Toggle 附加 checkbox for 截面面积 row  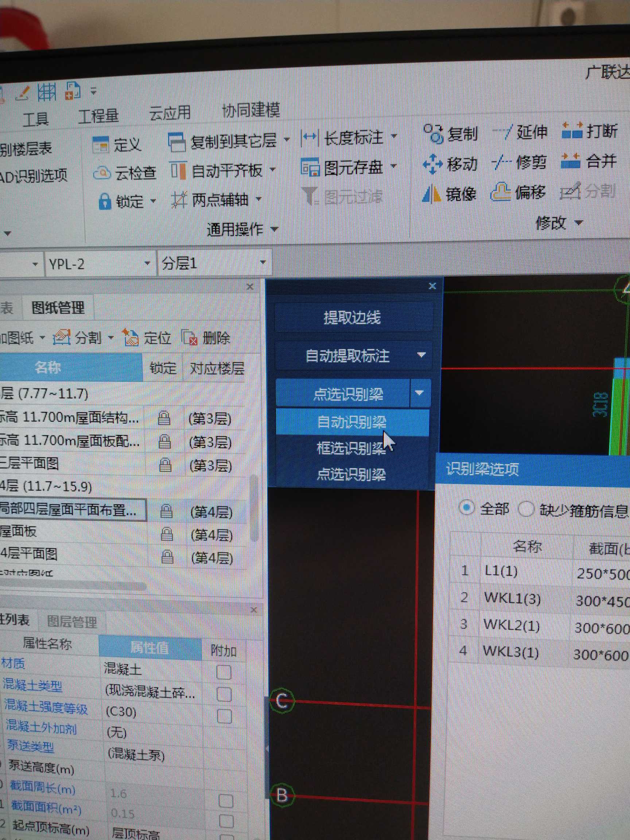coord(226,821)
